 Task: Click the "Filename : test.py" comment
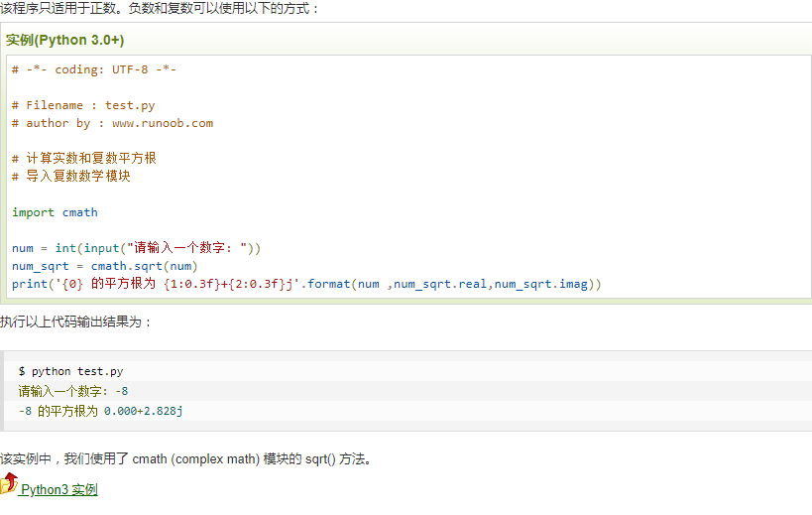tap(83, 105)
